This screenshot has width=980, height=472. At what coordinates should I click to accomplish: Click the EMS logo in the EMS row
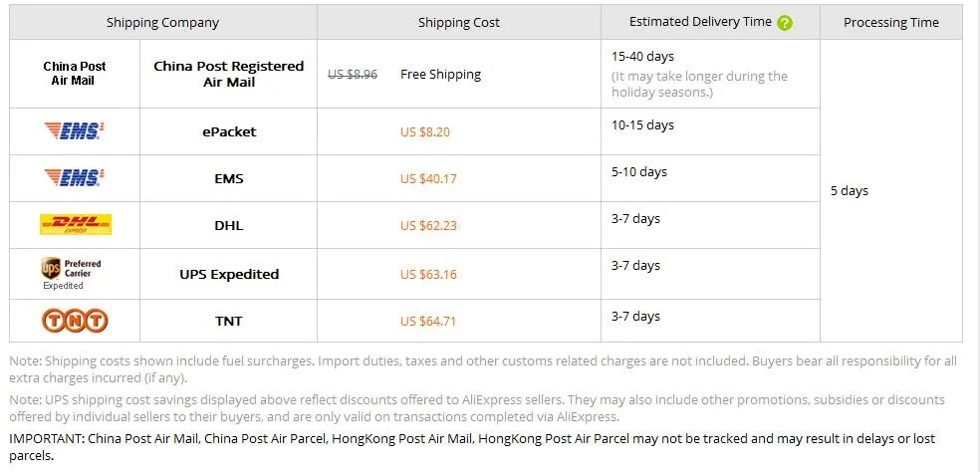74,178
